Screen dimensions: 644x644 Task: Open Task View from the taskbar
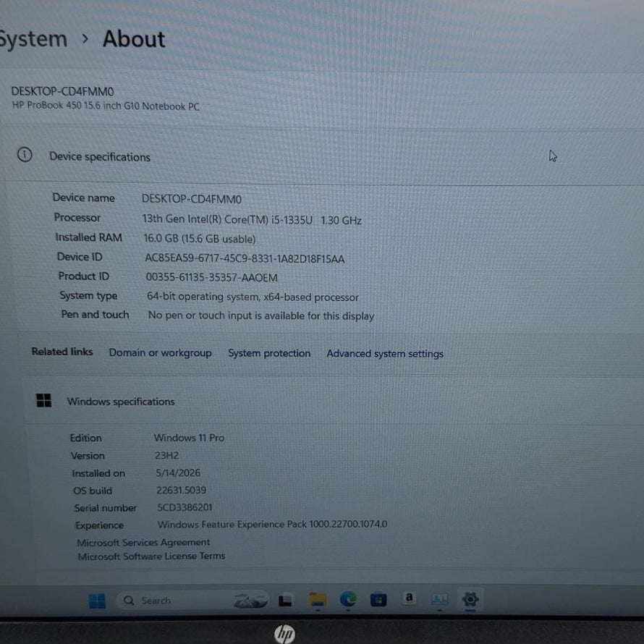coord(285,601)
